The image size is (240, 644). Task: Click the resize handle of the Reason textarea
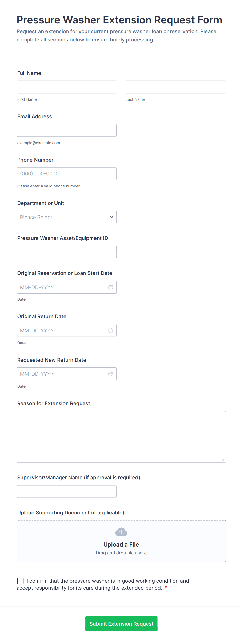pyautogui.click(x=223, y=460)
